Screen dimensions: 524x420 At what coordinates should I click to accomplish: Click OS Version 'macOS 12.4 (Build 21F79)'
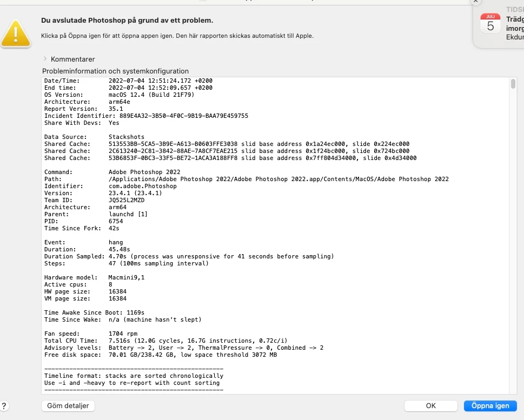pos(151,95)
